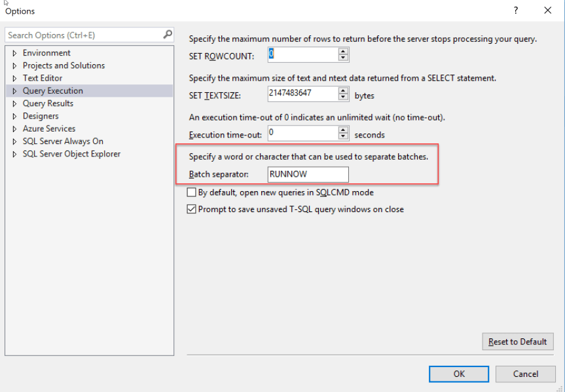This screenshot has width=565, height=392.
Task: Decrease SET TEXTSIZE with down arrow
Action: point(344,98)
